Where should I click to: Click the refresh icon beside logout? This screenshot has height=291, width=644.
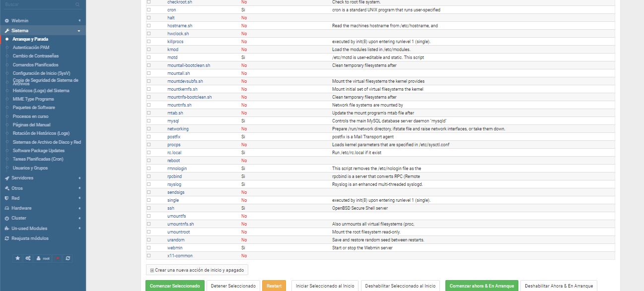point(68,258)
